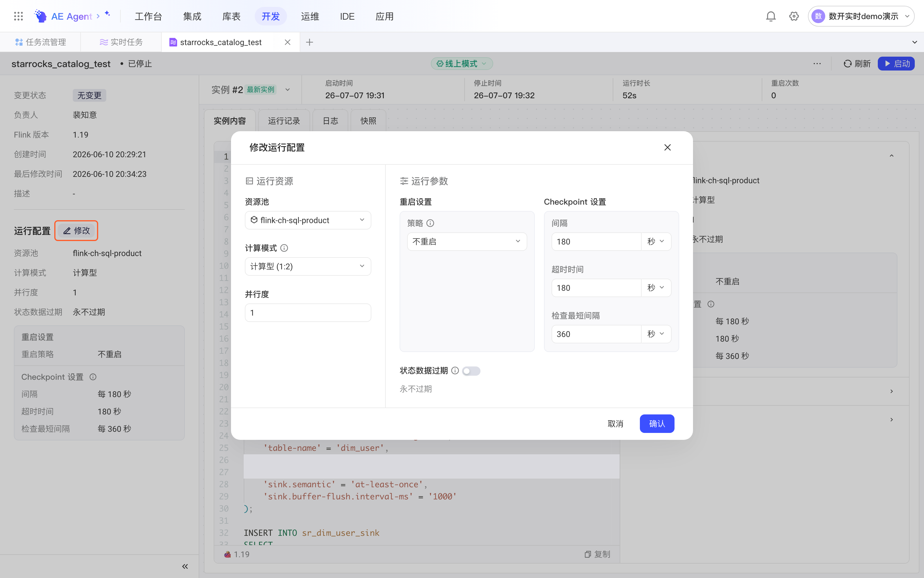This screenshot has height=578, width=924.
Task: Switch to the 运维 menu
Action: 310,16
